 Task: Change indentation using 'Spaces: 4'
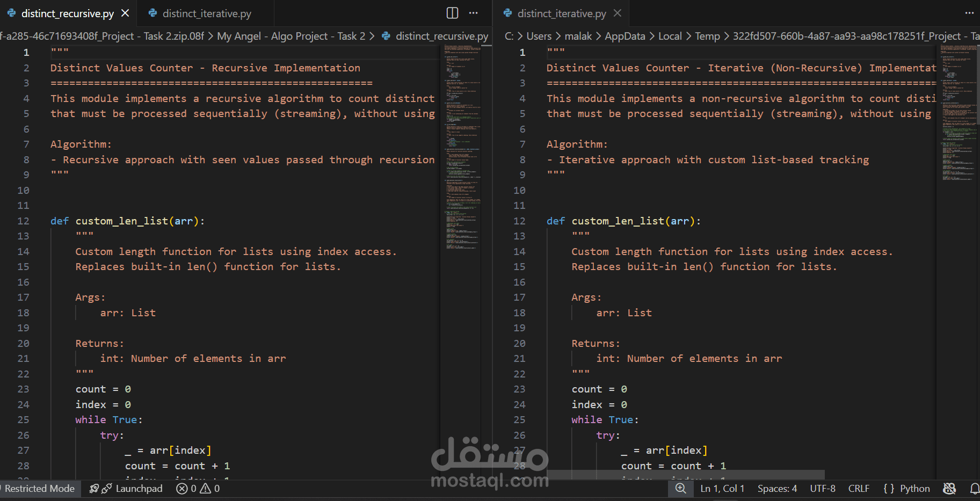pos(777,488)
